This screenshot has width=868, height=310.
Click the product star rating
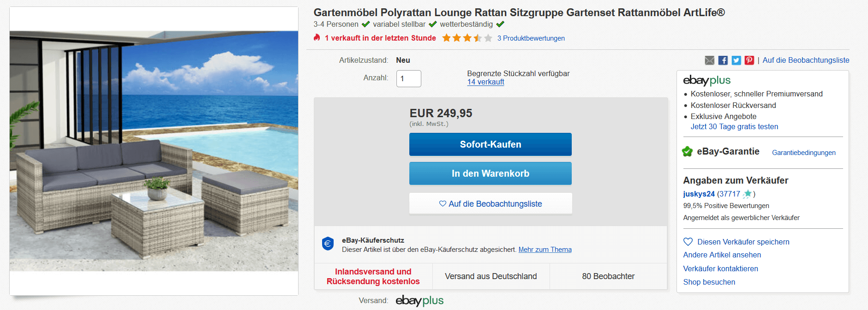467,38
